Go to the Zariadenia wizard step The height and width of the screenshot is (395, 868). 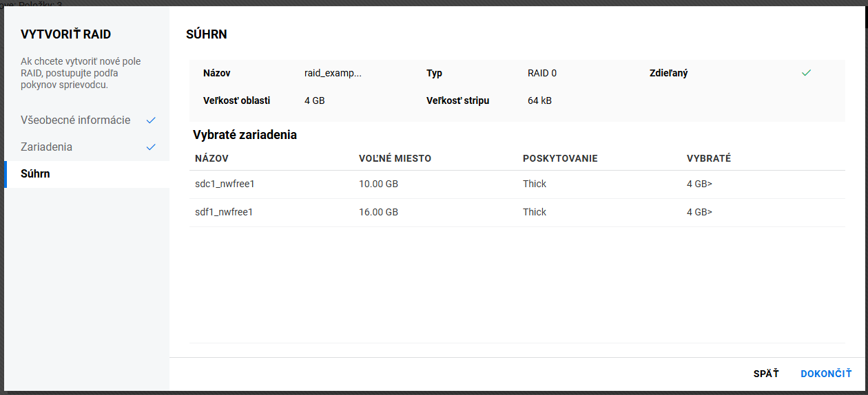click(47, 147)
